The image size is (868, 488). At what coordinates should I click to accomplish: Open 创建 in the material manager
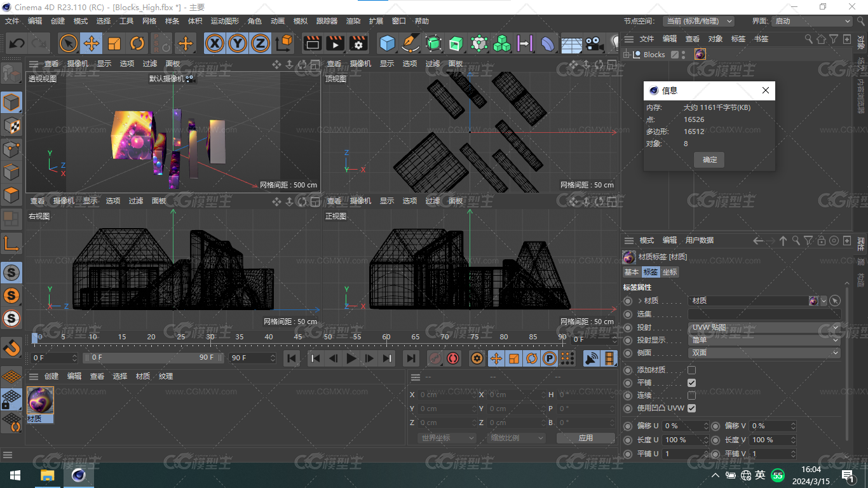click(x=51, y=376)
